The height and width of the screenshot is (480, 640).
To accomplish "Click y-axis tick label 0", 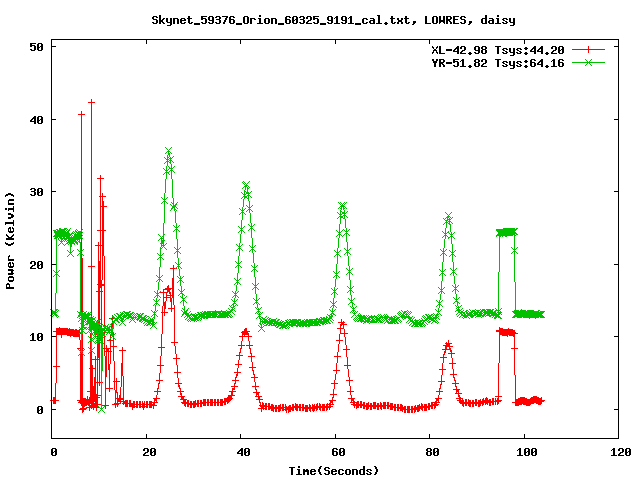I will pos(40,409).
